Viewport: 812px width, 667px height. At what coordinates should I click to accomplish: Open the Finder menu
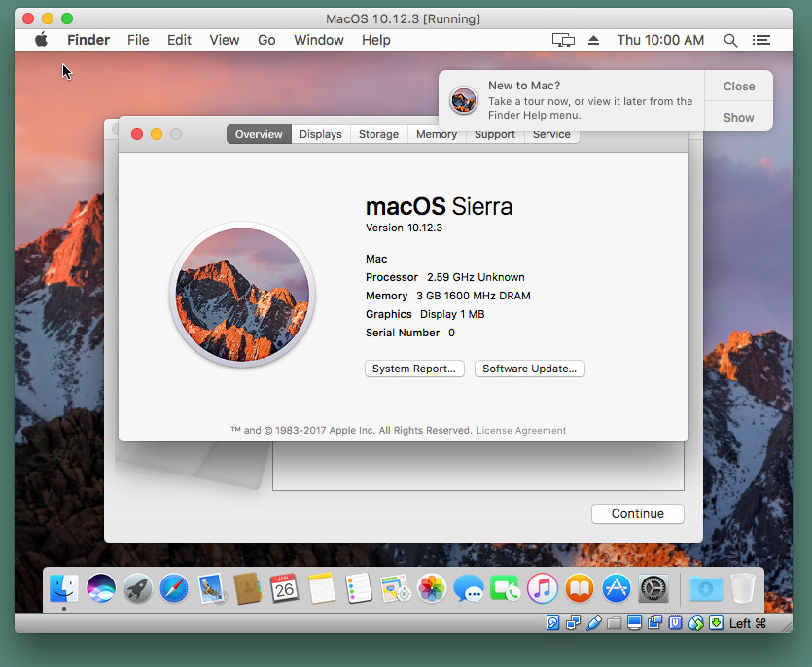coord(88,40)
